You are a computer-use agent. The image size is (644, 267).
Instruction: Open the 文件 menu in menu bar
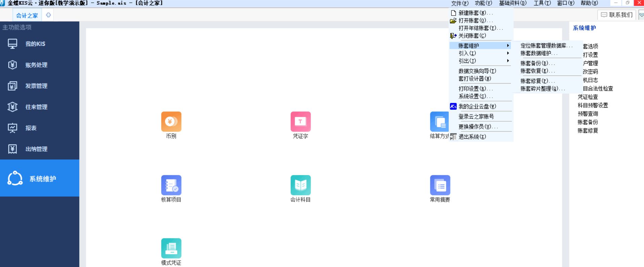point(459,3)
